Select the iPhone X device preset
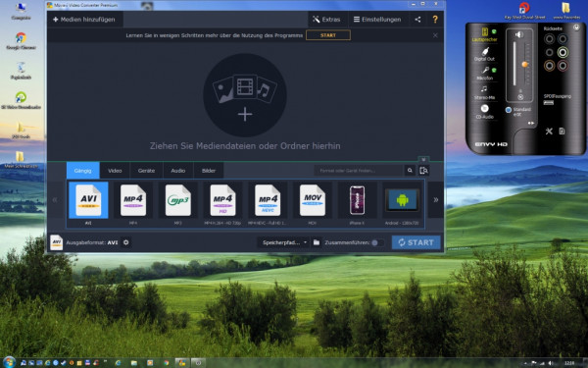Screen dimensions: 588x368 point(357,200)
